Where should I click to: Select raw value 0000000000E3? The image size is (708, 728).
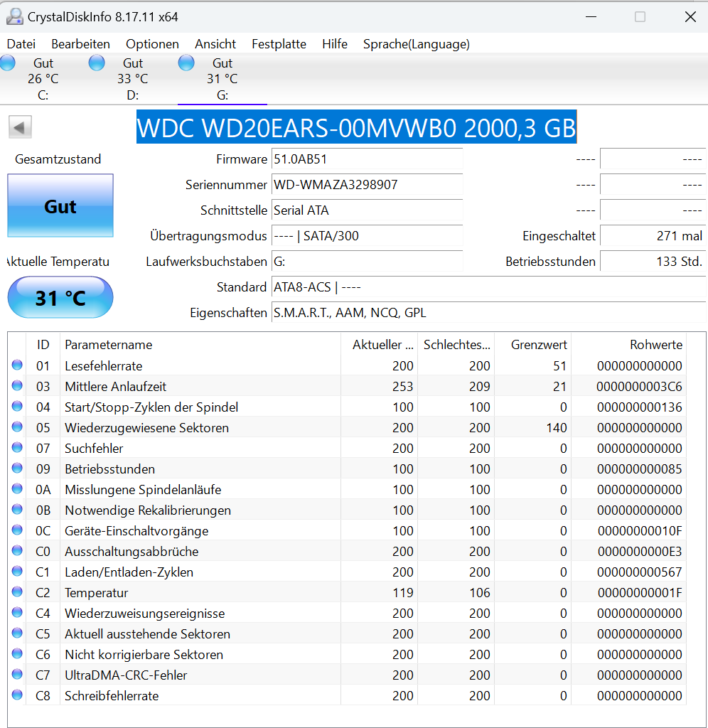[640, 552]
